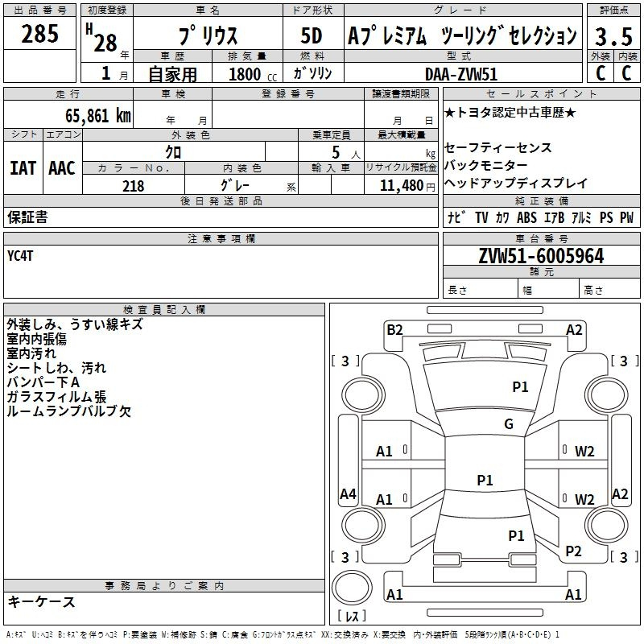Click the G windshield marker on diagram
This screenshot has width=644, height=644.
pos(508,424)
